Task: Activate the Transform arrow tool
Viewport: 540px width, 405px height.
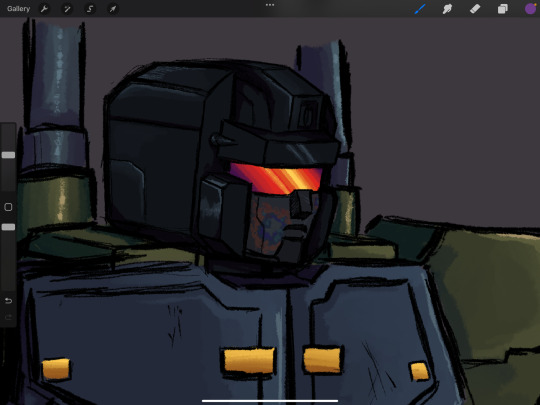Action: tap(113, 9)
